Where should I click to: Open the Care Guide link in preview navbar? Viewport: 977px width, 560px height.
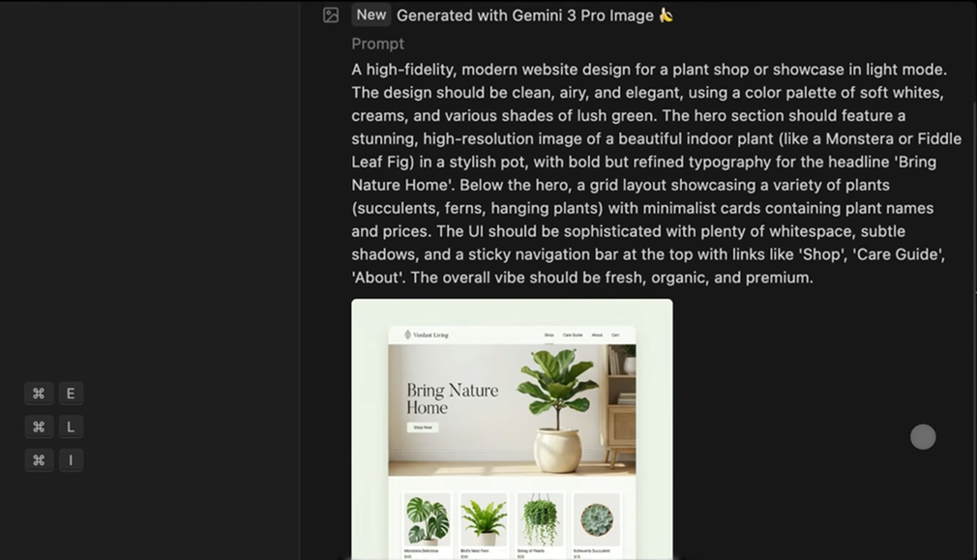click(573, 335)
